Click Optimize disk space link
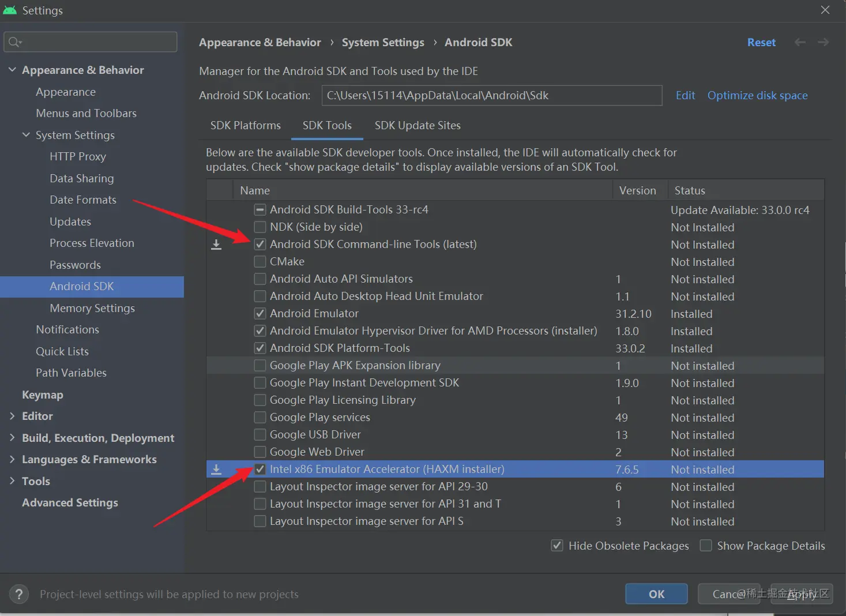The height and width of the screenshot is (616, 846). click(757, 95)
